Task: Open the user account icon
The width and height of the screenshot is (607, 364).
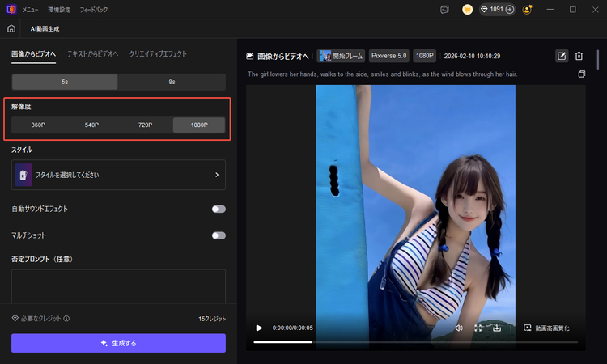Action: coord(527,10)
